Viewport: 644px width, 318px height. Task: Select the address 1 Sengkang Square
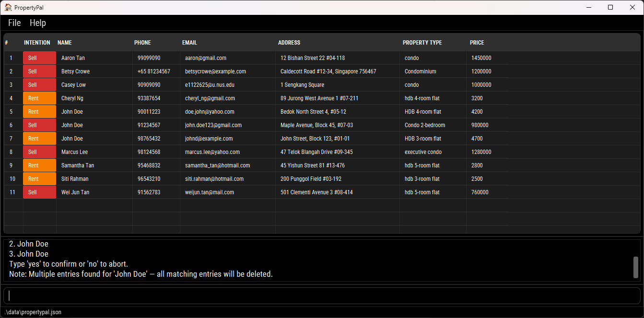pyautogui.click(x=302, y=85)
